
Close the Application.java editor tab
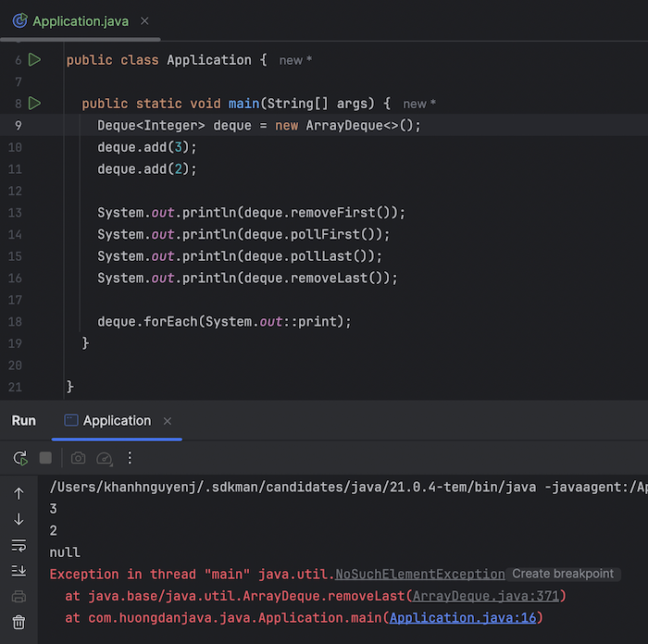[144, 20]
